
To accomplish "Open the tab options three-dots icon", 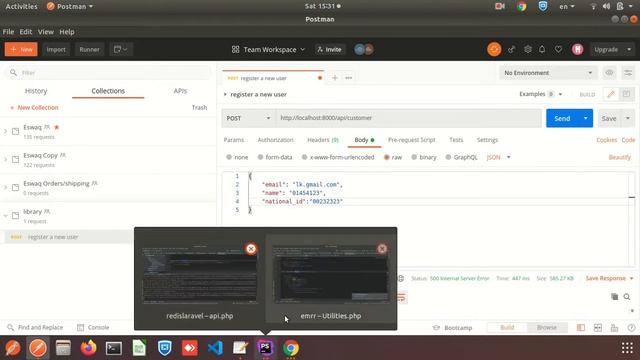I will 349,78.
